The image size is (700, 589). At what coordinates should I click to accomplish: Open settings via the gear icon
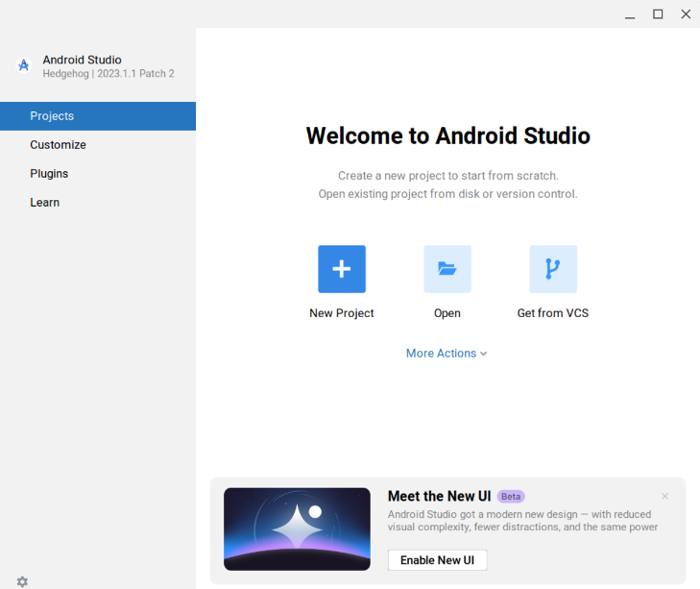(x=22, y=581)
